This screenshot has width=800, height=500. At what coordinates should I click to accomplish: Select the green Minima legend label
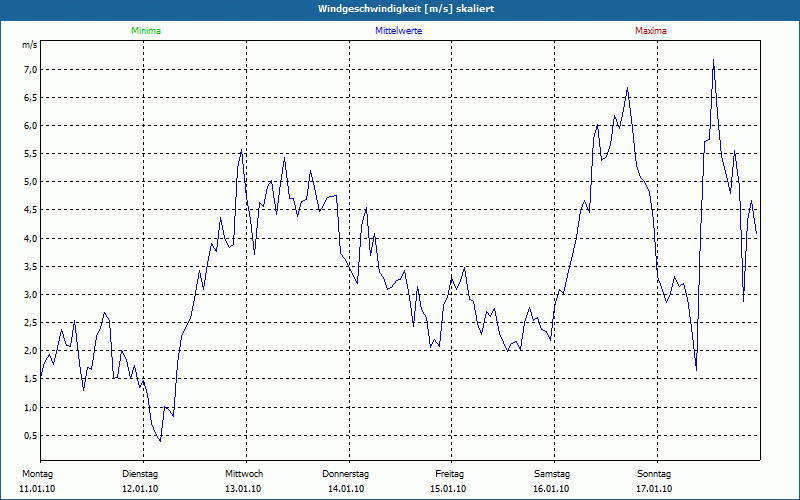coord(146,31)
